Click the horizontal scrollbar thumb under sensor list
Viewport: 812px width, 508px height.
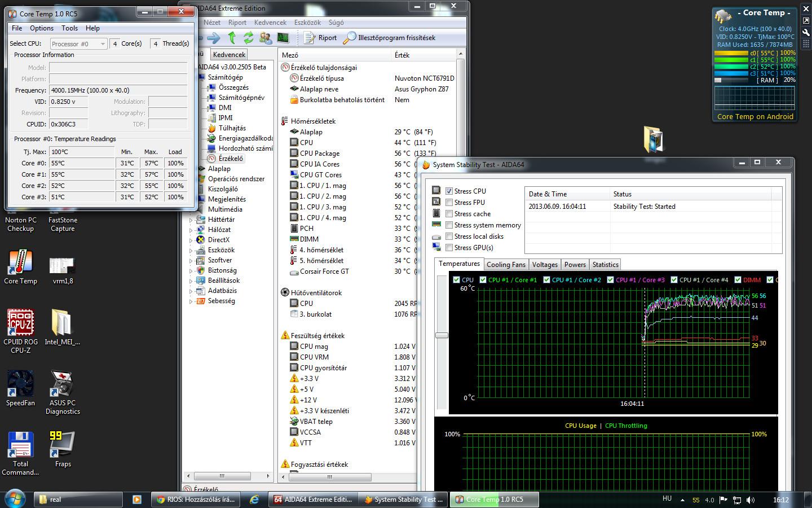[330, 476]
